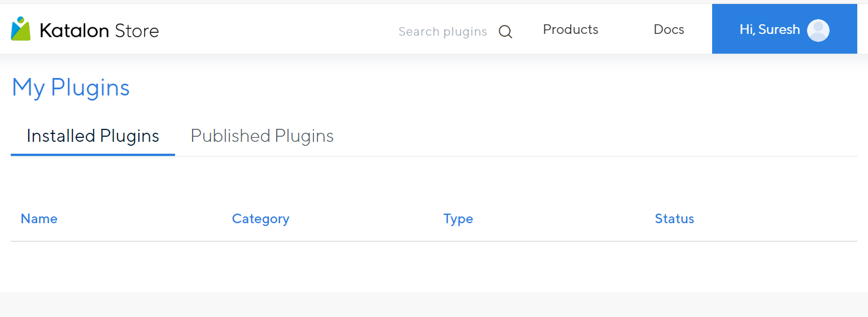Click the magnifier search icon

click(x=505, y=32)
